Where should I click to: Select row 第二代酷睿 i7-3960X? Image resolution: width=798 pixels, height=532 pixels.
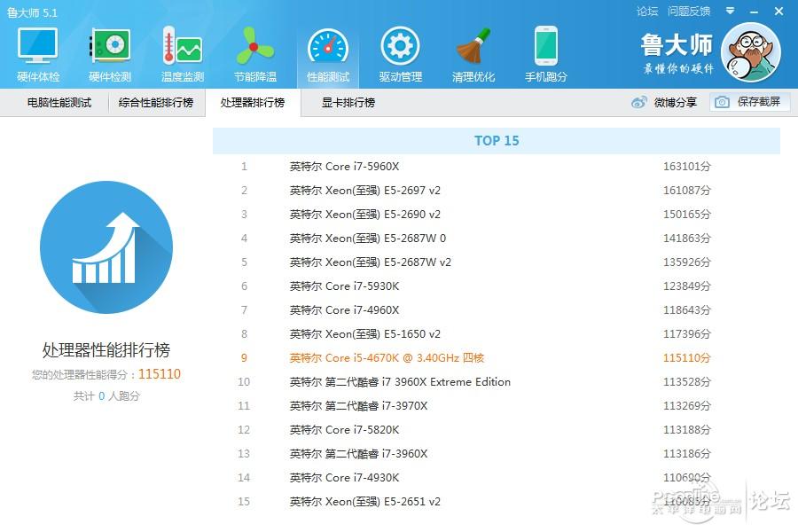(x=497, y=454)
